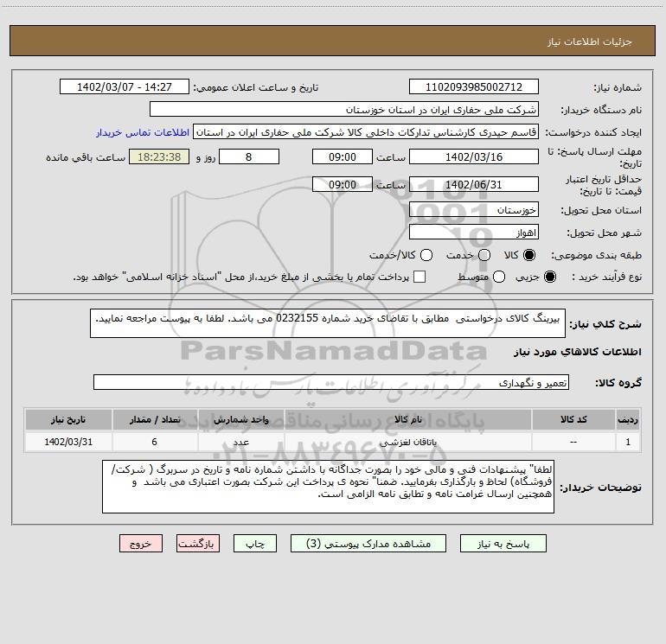Viewport: 666px width, 644px height.
Task: Click the remaining time field 18:23:38
Action: pyautogui.click(x=159, y=157)
